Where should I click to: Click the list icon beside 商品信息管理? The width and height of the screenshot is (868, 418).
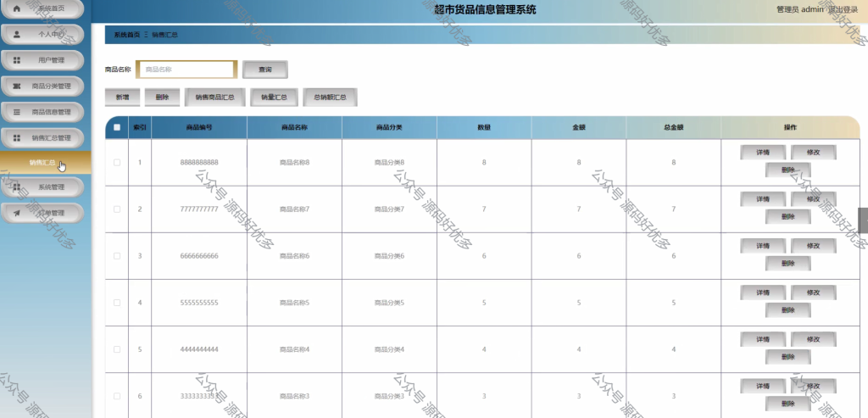[17, 112]
